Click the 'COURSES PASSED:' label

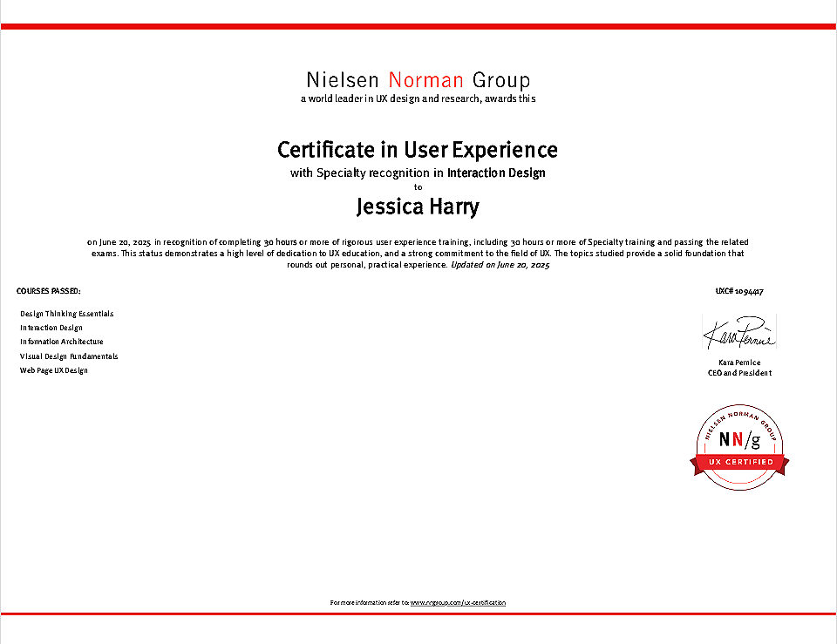(49, 291)
